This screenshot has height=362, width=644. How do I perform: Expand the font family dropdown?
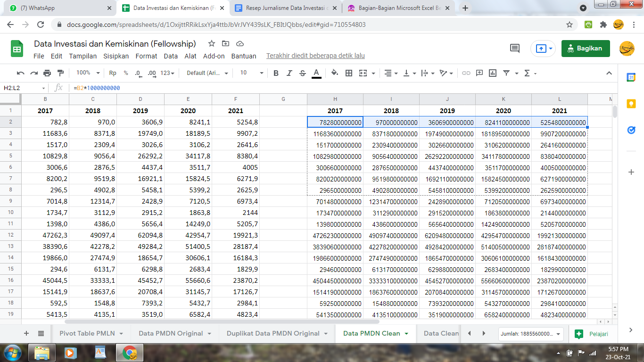click(x=207, y=73)
